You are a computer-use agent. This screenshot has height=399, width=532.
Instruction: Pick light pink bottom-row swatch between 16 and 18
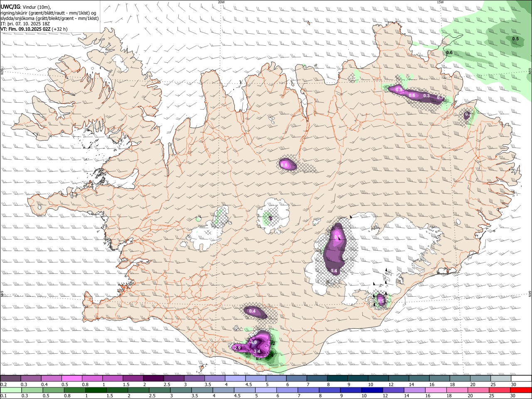pos(436,390)
